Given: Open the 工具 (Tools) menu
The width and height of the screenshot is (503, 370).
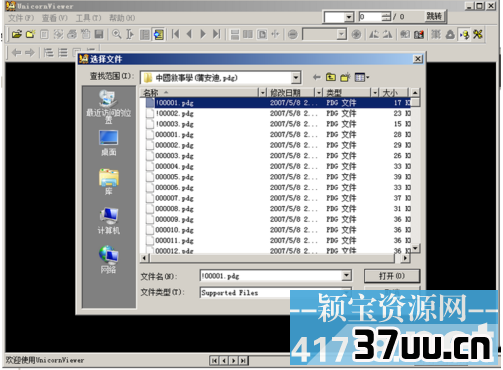Looking at the screenshot, I should [x=88, y=18].
